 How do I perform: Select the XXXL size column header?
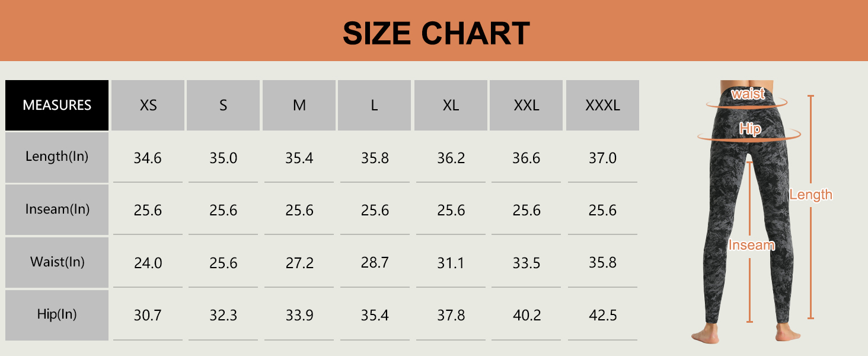(x=602, y=106)
